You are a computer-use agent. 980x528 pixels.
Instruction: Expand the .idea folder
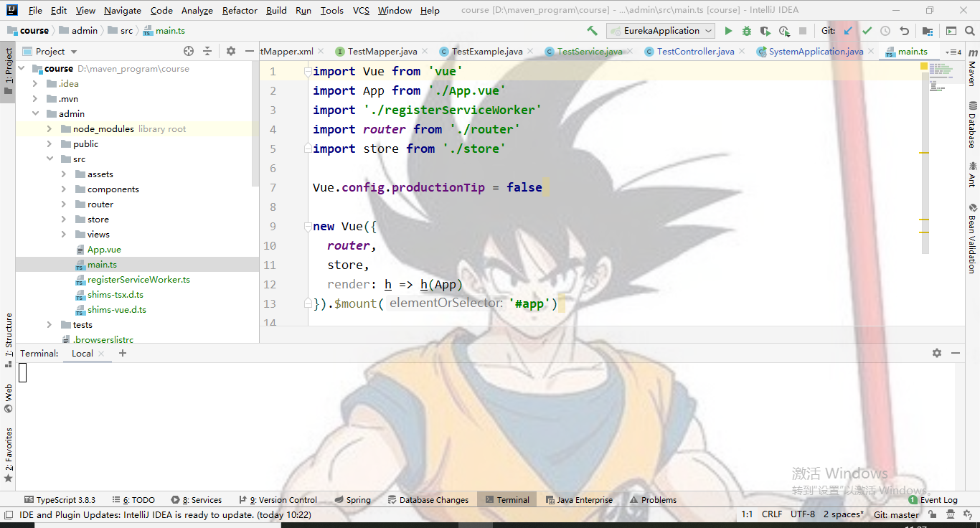point(34,84)
